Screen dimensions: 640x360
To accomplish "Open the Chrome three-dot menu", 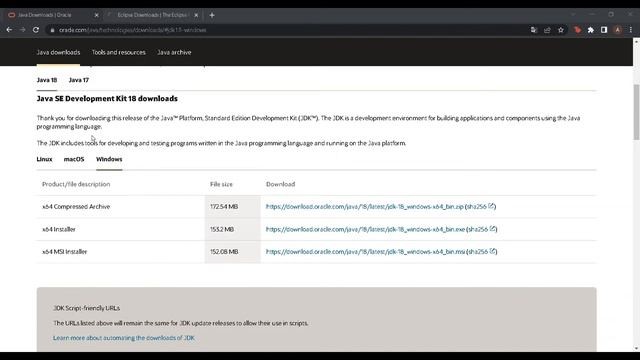I will click(x=631, y=30).
